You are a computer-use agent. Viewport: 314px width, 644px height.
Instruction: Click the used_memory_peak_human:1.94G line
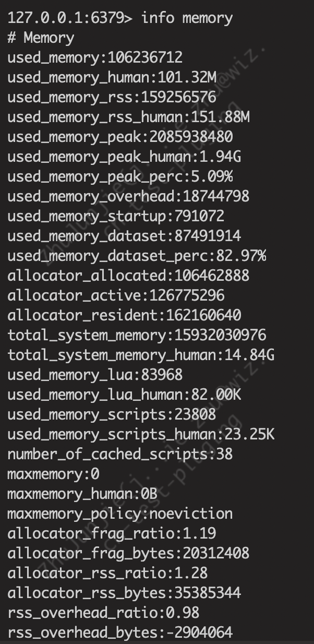tap(124, 157)
